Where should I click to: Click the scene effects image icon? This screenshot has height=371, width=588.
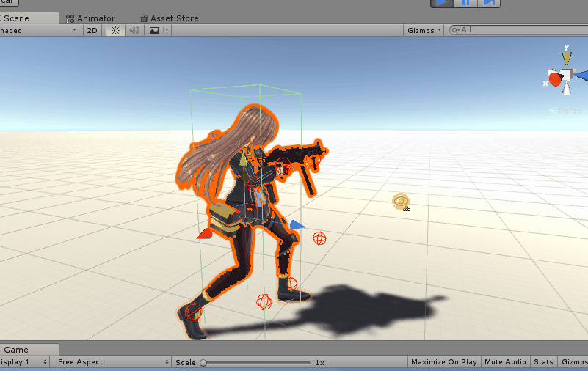pyautogui.click(x=154, y=30)
